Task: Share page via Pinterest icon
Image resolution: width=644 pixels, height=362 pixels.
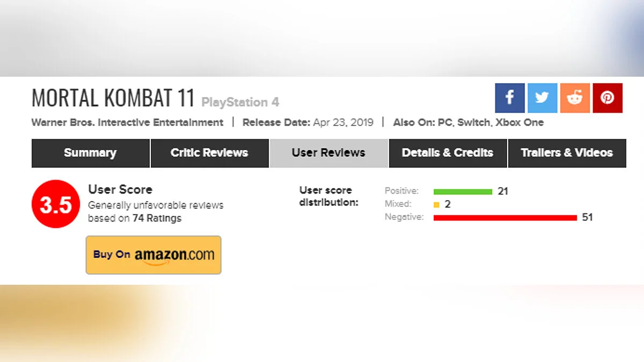Action: [608, 98]
